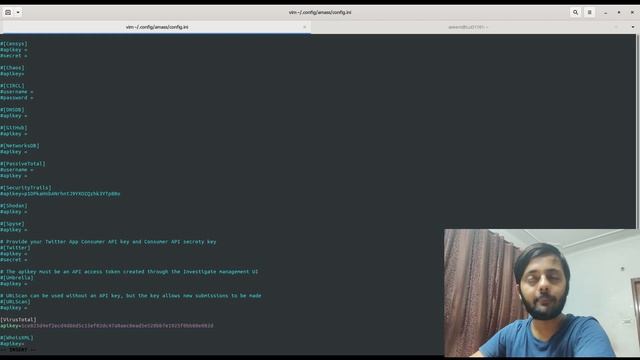
Task: Click the Twitter App Consumer API comment
Action: pos(108,242)
